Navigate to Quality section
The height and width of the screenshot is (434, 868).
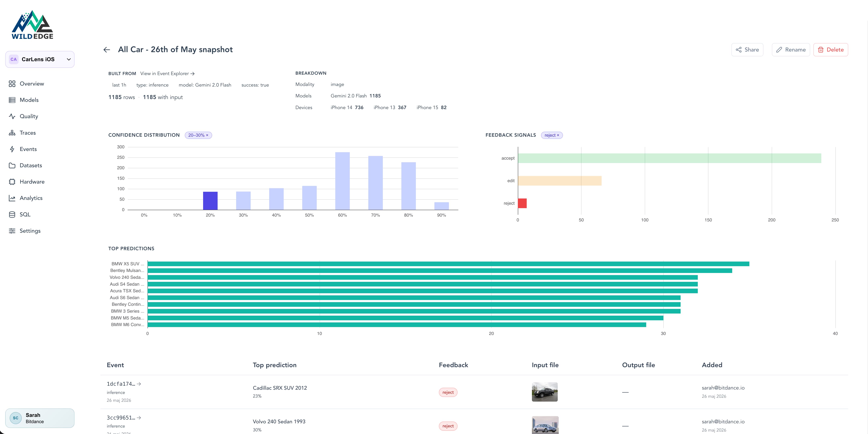pyautogui.click(x=29, y=116)
